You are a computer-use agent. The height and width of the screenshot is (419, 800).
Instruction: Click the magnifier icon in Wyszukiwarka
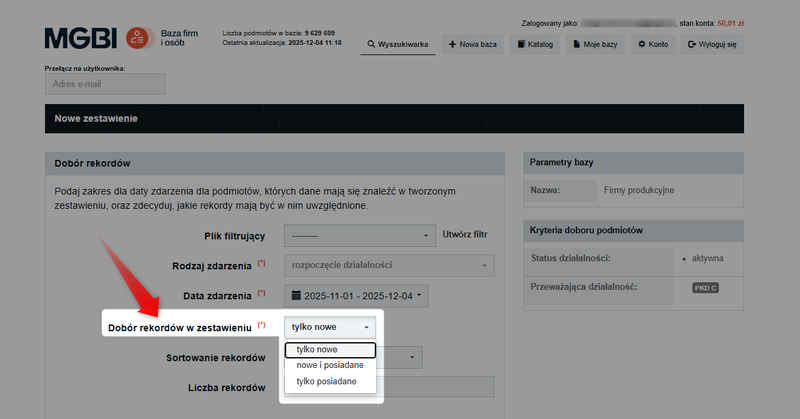tap(371, 45)
